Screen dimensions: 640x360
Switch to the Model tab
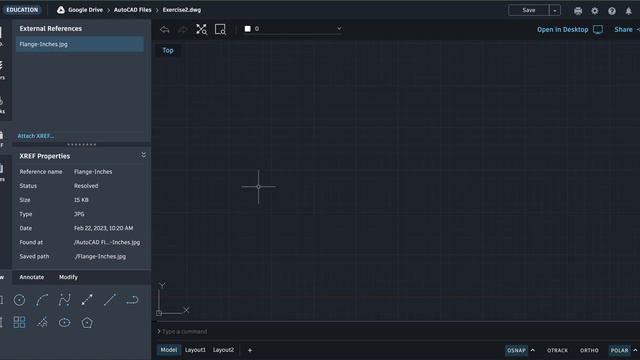point(169,350)
